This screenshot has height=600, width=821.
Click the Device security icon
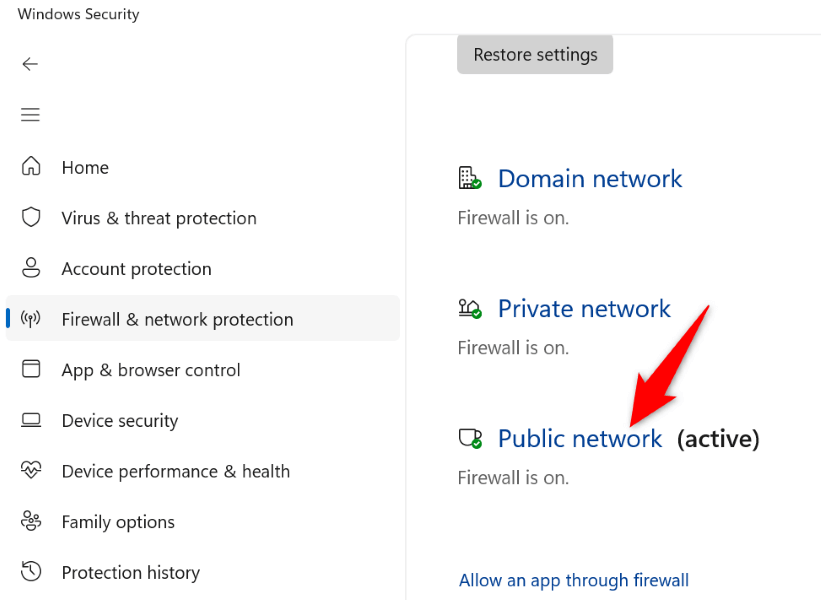pos(30,420)
